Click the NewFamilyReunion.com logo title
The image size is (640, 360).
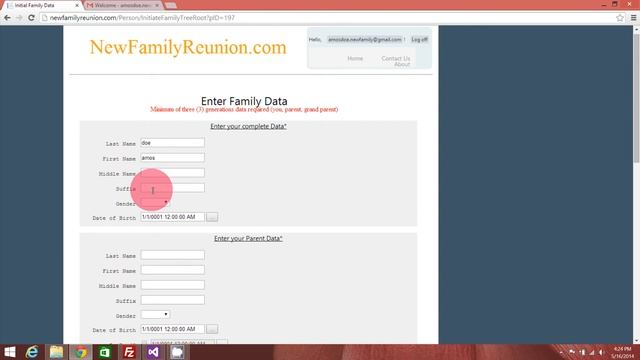pos(188,47)
